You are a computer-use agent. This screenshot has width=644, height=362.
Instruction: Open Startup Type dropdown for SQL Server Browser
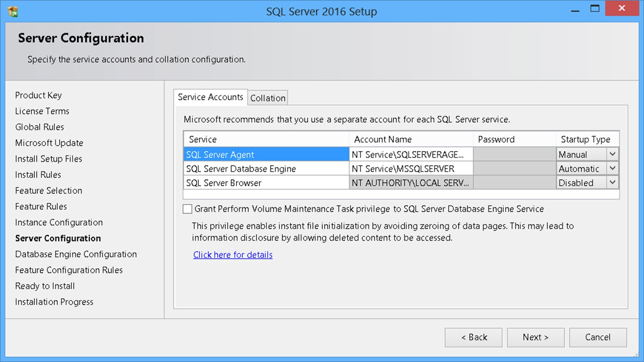click(x=612, y=182)
